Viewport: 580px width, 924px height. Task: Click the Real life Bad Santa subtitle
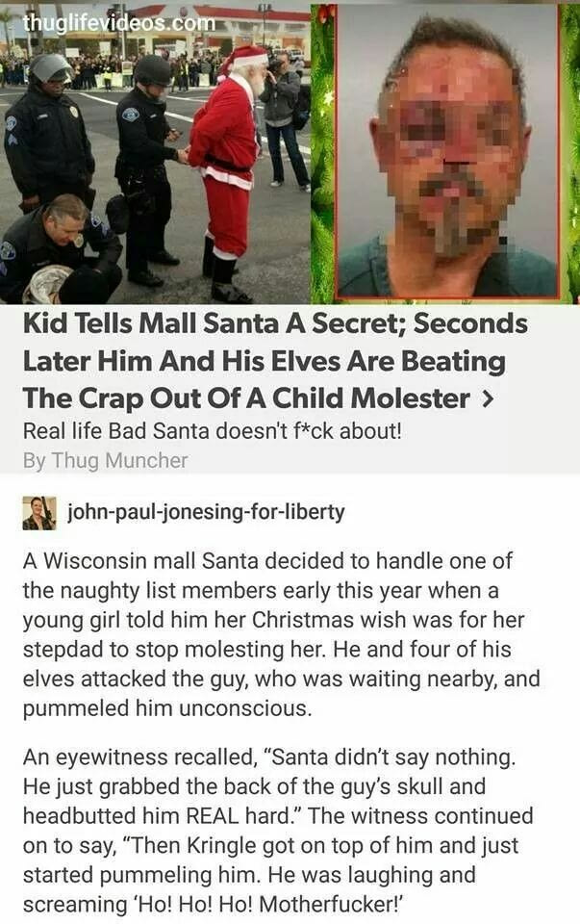pos(212,431)
